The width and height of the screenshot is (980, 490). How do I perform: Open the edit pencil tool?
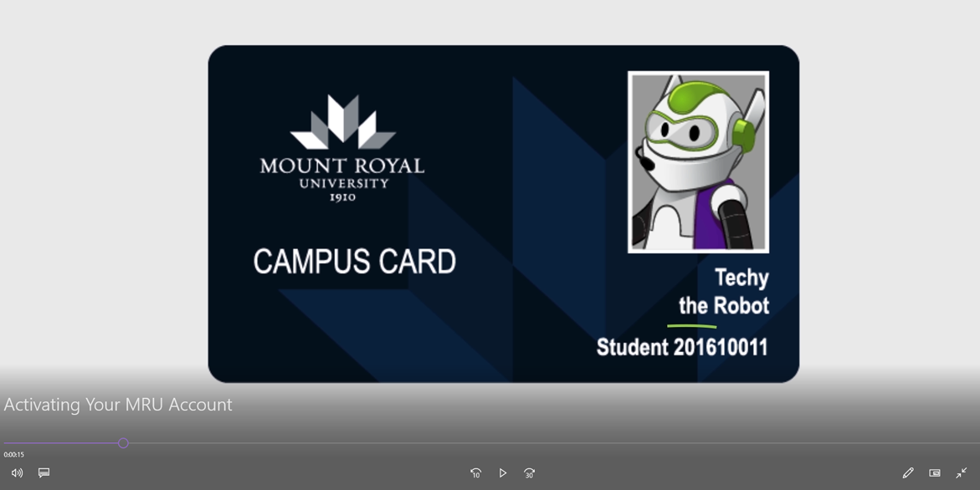tap(907, 472)
